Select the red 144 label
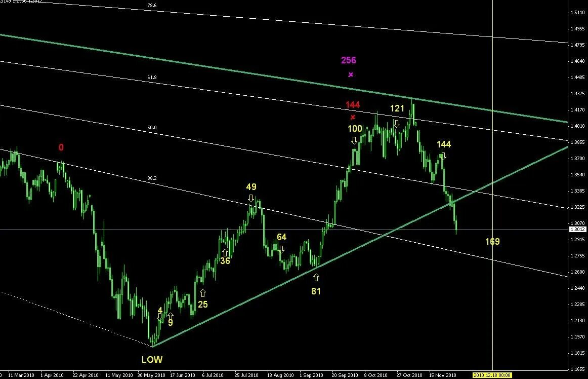 pos(353,105)
